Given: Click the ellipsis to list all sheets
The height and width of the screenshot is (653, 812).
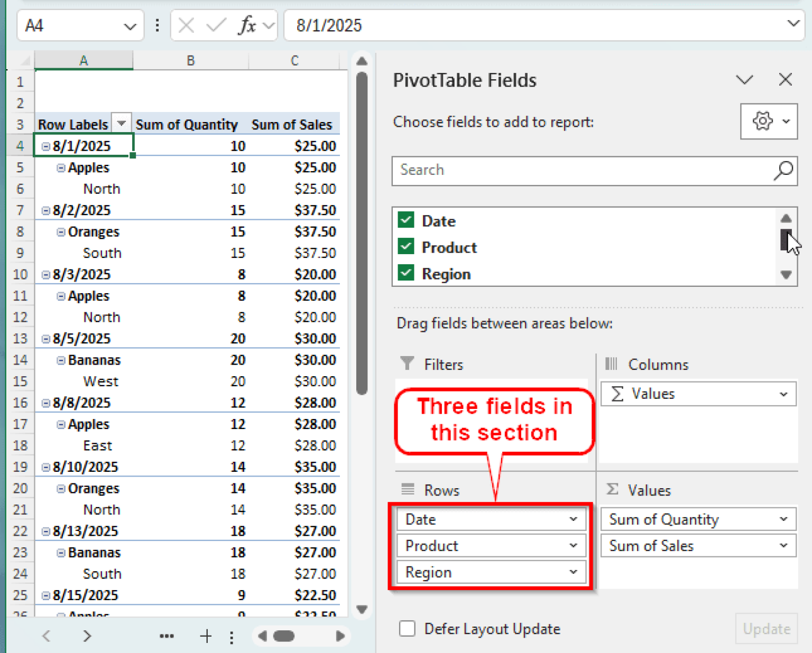Looking at the screenshot, I should pyautogui.click(x=167, y=636).
